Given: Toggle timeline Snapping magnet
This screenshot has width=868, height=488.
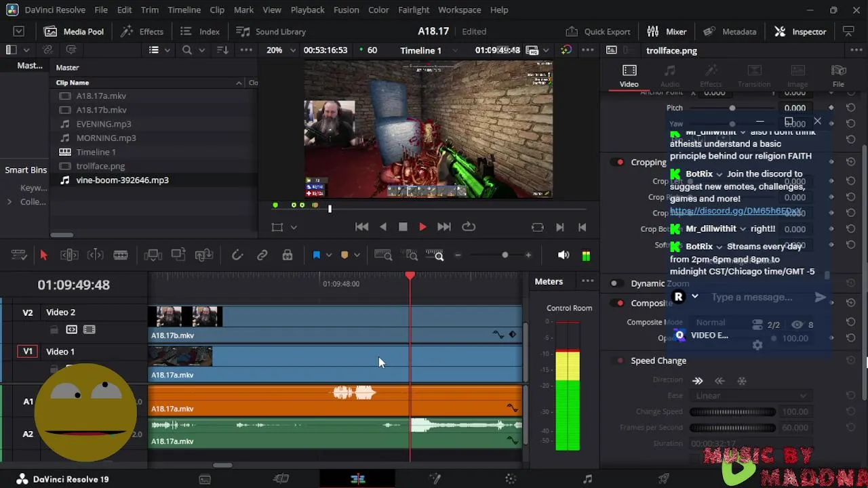Looking at the screenshot, I should (237, 256).
